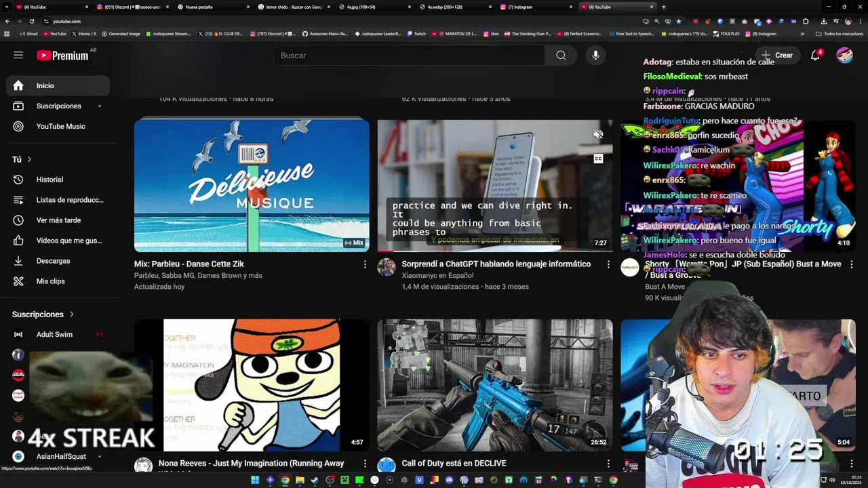Switch to the Discord browser tab

132,7
